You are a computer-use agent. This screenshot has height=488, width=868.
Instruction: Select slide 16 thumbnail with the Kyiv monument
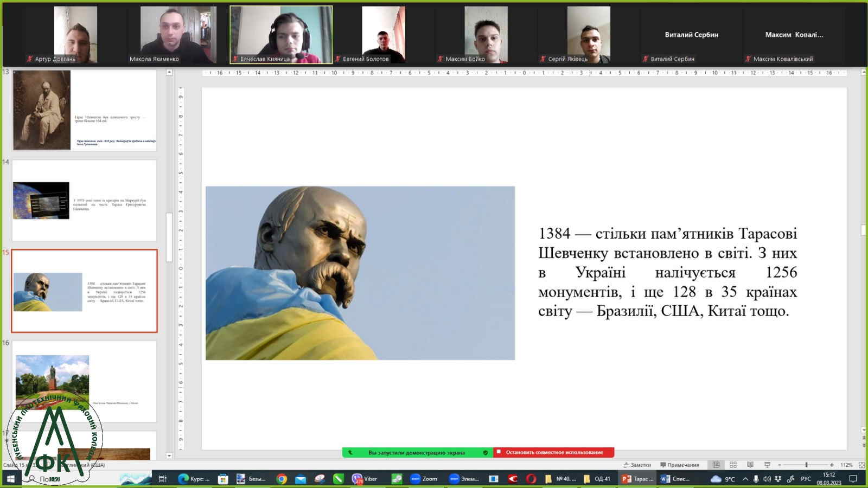(84, 381)
